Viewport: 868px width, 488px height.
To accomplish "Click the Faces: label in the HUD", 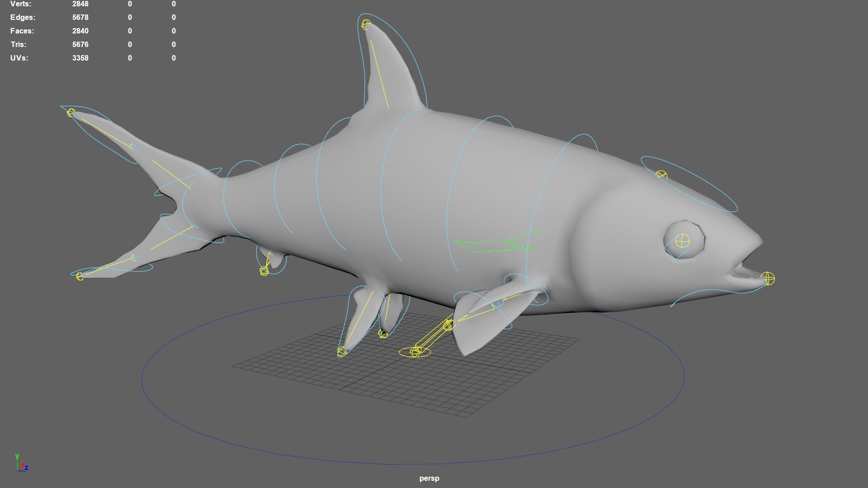I will coord(22,31).
